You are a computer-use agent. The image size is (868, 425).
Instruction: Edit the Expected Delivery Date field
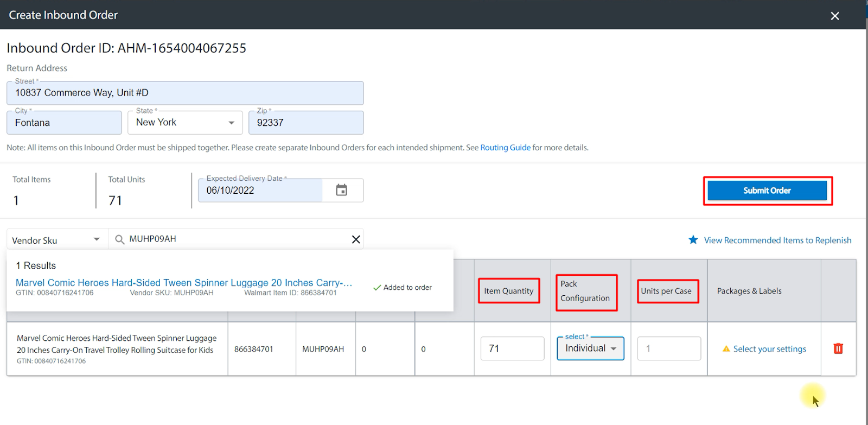pyautogui.click(x=260, y=191)
